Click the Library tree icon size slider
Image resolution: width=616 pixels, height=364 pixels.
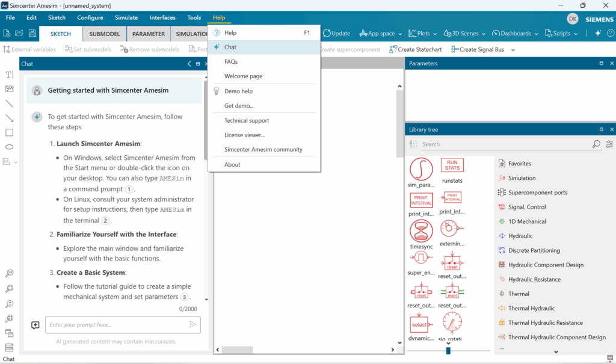click(448, 350)
